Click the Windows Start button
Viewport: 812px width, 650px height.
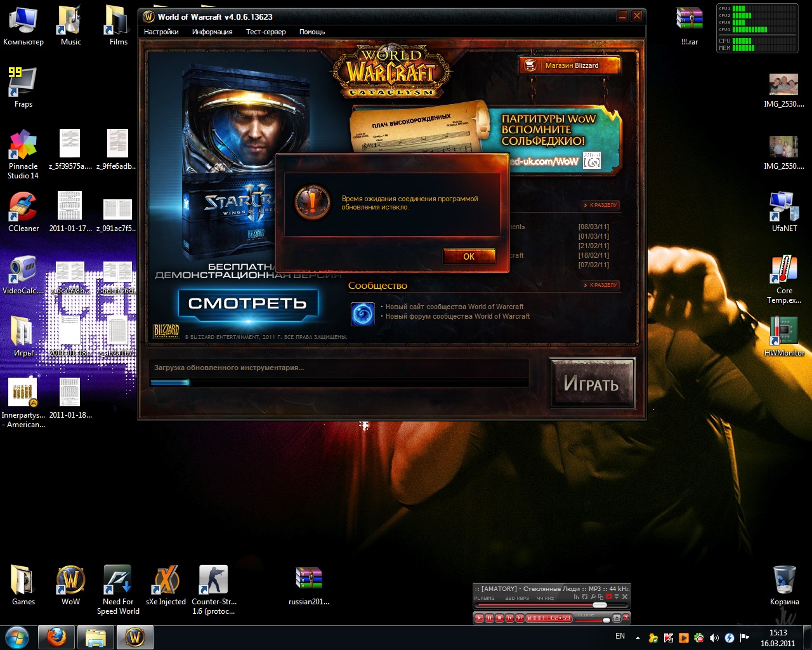[x=17, y=637]
